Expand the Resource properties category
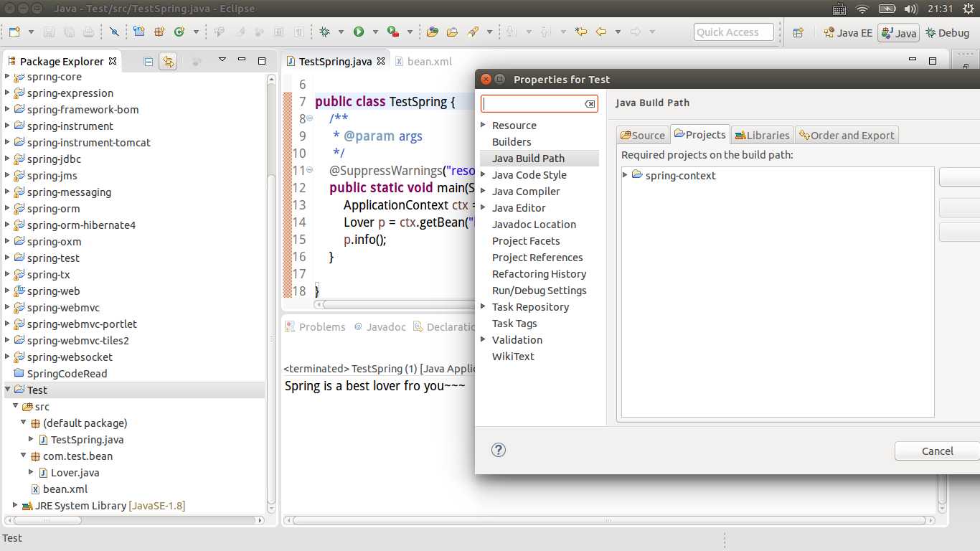 point(484,126)
